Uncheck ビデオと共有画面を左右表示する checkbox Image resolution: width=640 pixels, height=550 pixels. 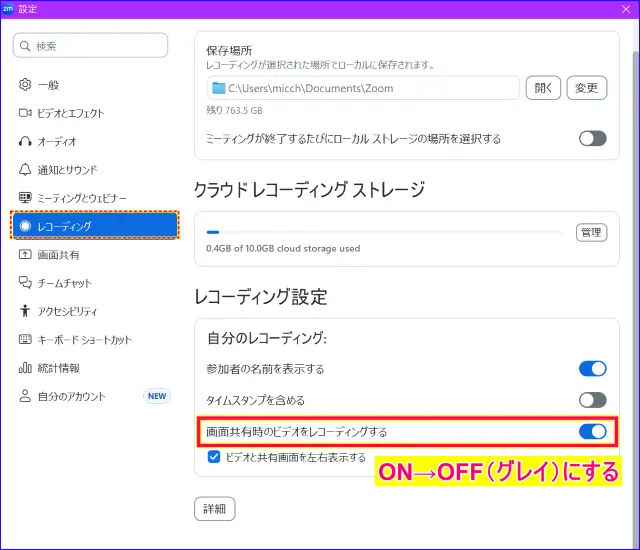[214, 457]
